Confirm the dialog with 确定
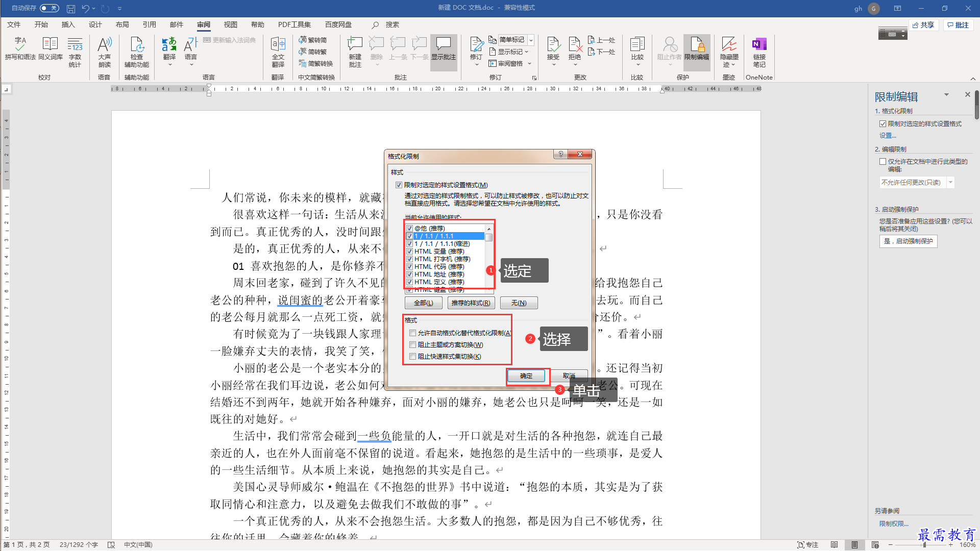Screen dimensions: 980x551 pyautogui.click(x=526, y=376)
